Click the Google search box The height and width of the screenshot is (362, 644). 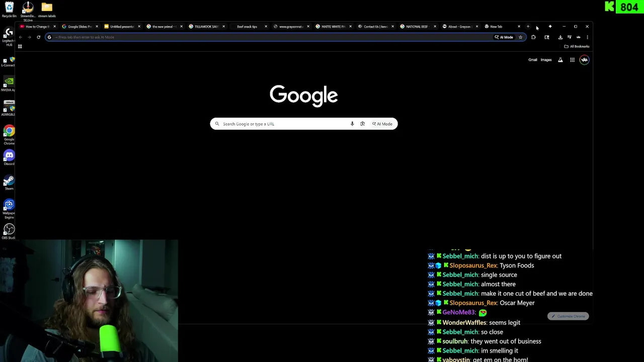click(304, 124)
